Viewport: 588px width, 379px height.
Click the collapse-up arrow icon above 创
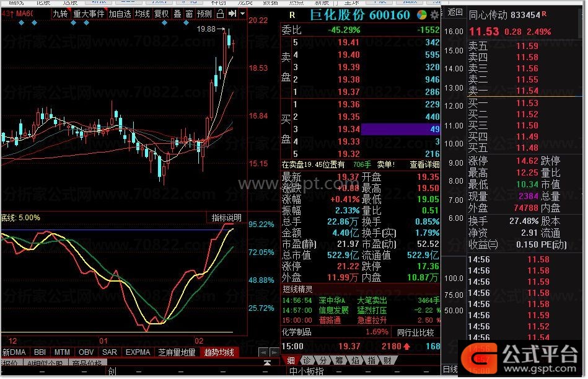click(268, 363)
